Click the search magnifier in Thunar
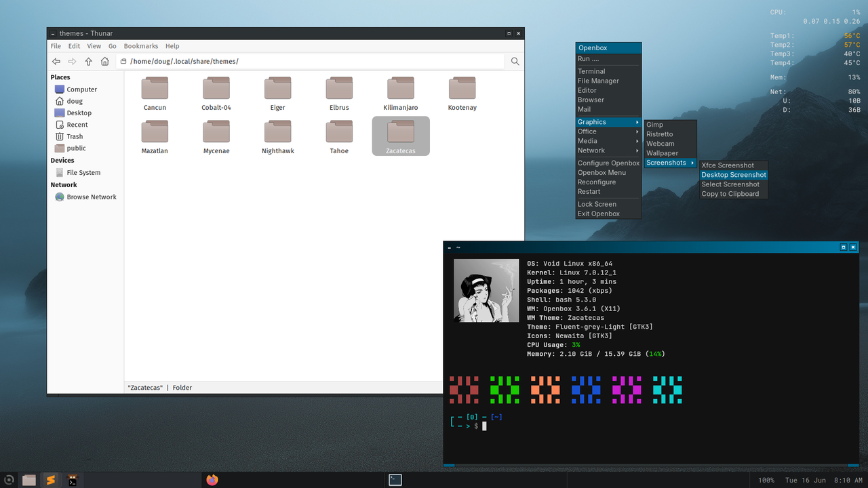Image resolution: width=868 pixels, height=488 pixels. (x=515, y=61)
